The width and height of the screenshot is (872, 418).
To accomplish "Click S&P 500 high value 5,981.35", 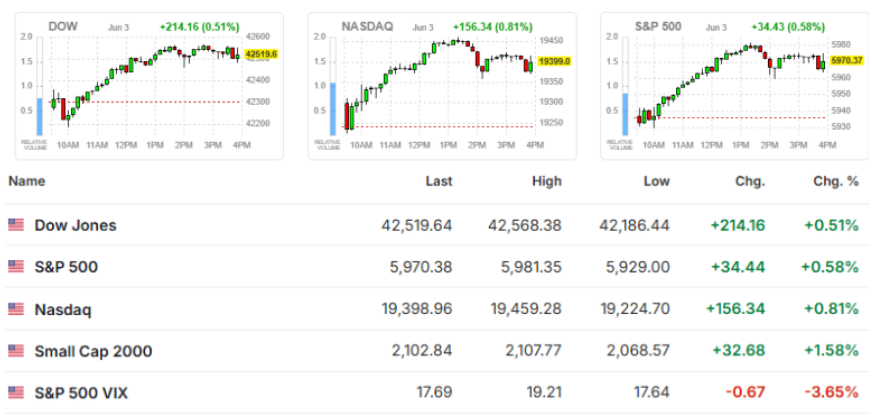I will [531, 267].
